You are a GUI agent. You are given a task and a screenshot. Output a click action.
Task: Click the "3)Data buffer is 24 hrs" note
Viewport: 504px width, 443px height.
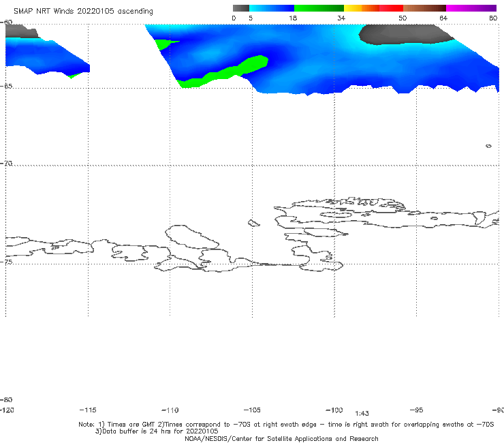157,431
